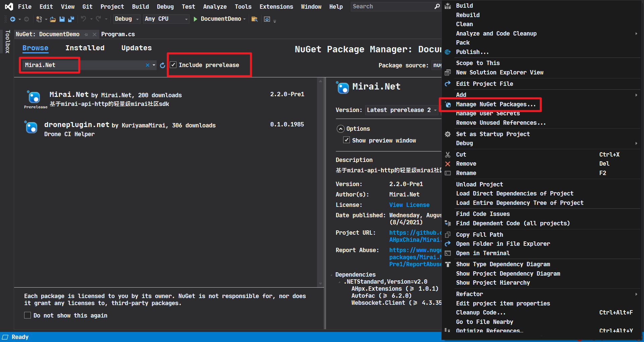Click the View License link
Viewport: 644px width, 342px height.
pyautogui.click(x=409, y=205)
